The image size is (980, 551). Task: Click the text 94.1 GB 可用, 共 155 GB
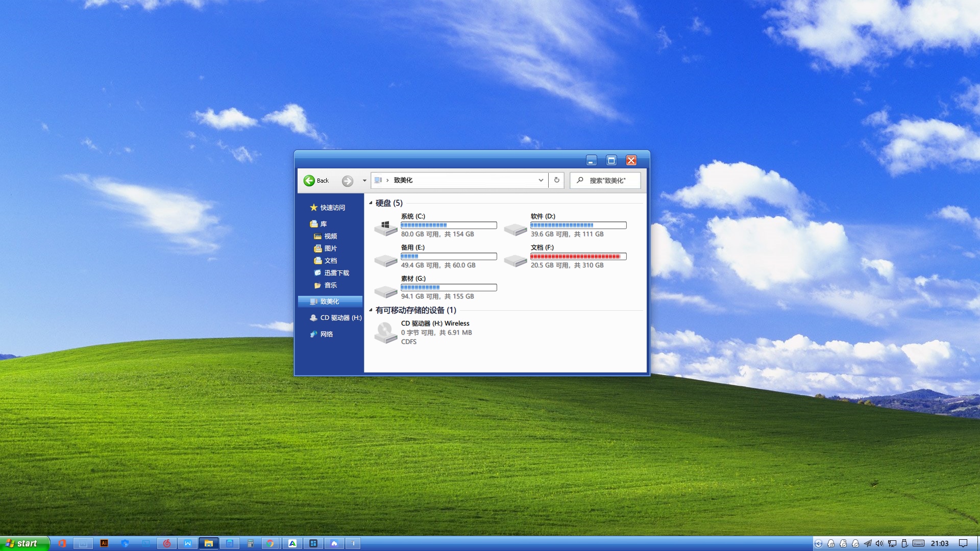point(437,296)
